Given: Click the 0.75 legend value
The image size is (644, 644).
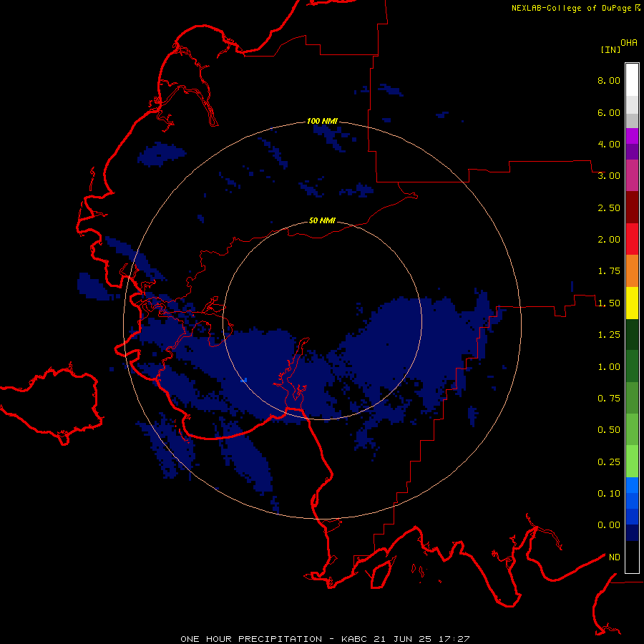Looking at the screenshot, I should pos(609,399).
